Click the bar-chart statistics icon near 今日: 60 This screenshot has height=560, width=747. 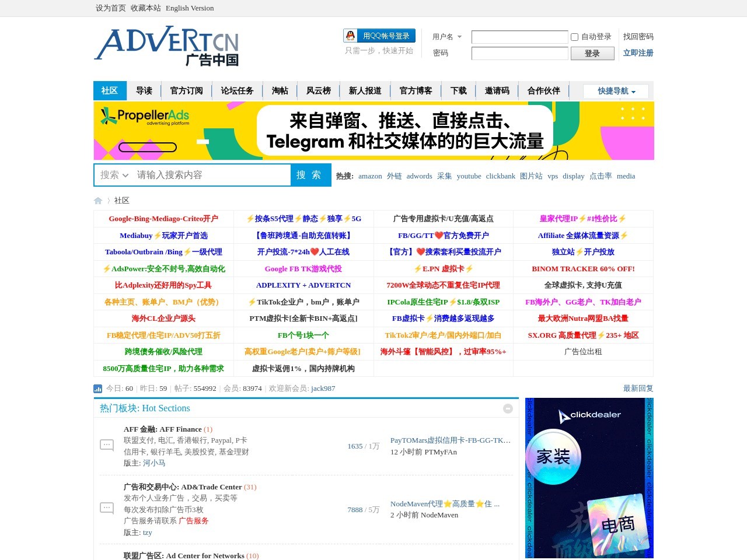coord(97,388)
